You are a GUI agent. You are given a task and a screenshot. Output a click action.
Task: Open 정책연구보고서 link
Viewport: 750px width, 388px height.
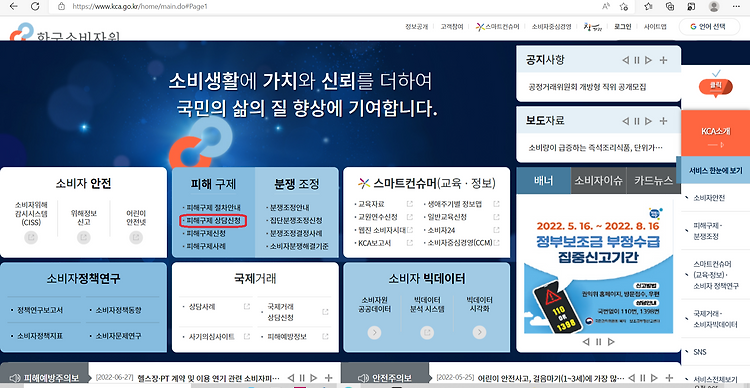(40, 310)
